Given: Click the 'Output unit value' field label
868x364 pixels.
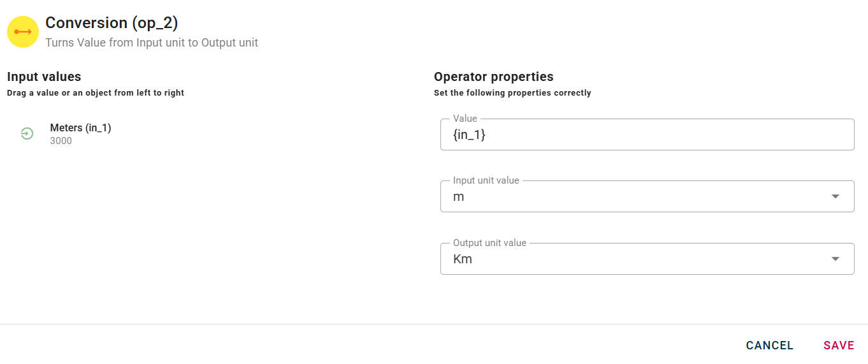Looking at the screenshot, I should point(489,243).
